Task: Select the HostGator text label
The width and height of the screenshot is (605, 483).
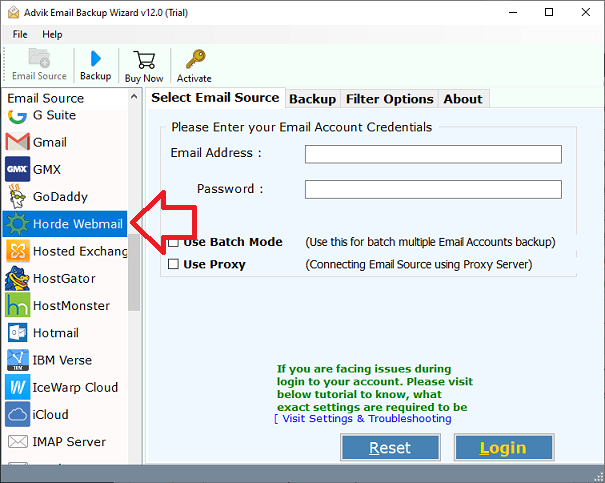Action: tap(64, 279)
